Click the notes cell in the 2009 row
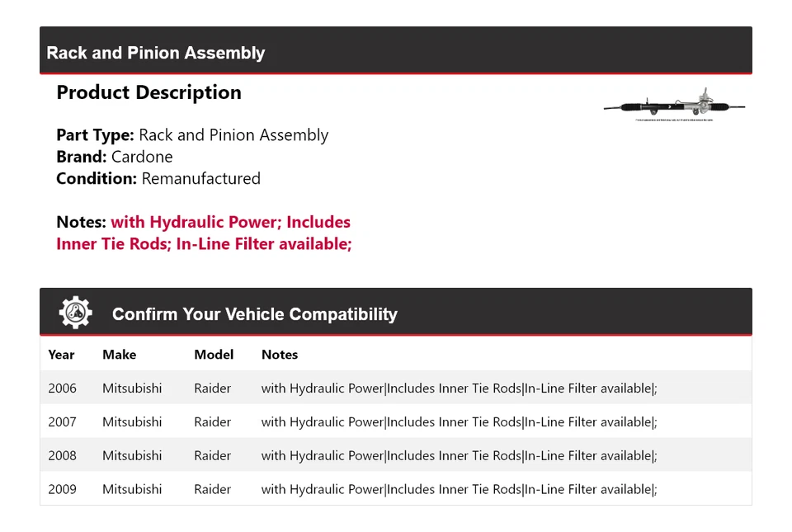This screenshot has height=532, width=792. [x=459, y=489]
